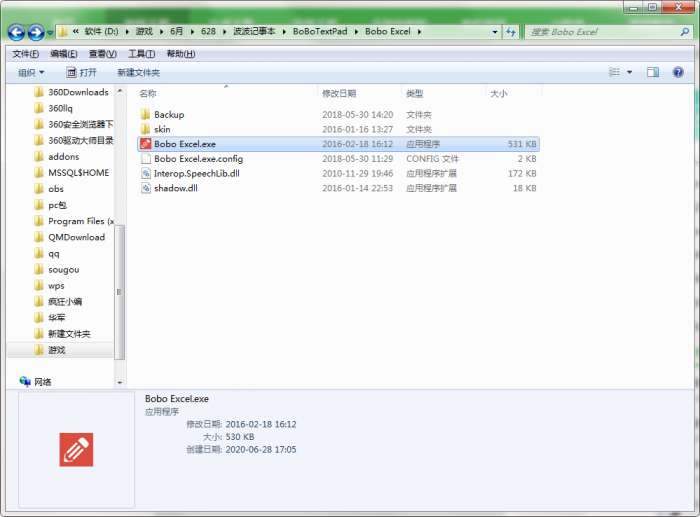Screen dimensions: 700x517
Task: Select the MSSQL$HOME folder
Action: click(72, 173)
